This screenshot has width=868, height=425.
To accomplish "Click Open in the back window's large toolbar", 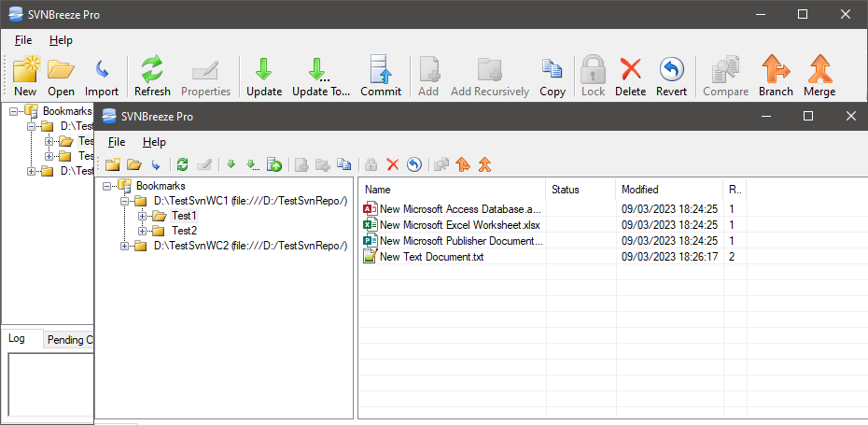I will [61, 77].
